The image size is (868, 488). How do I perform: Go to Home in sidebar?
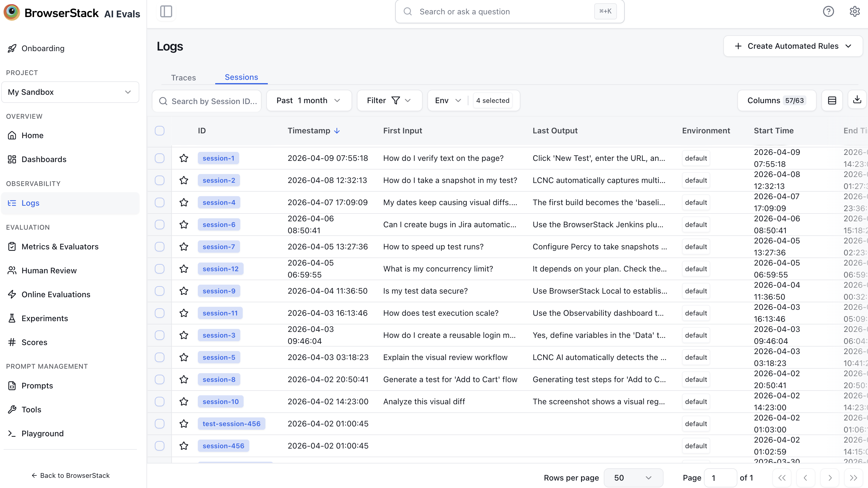click(32, 135)
